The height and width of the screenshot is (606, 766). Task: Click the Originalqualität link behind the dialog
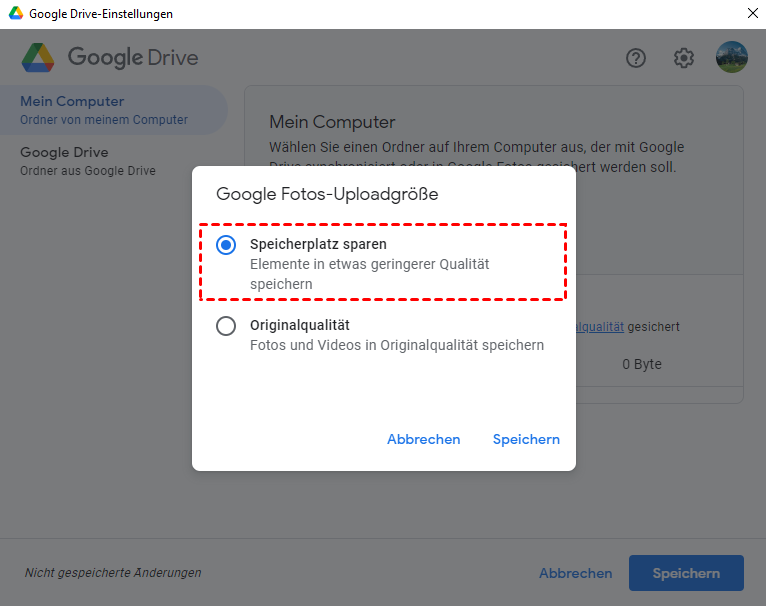click(x=600, y=326)
